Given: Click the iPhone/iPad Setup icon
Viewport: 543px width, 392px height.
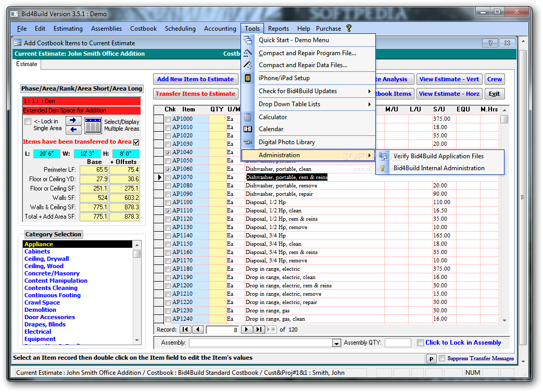Looking at the screenshot, I should pyautogui.click(x=248, y=78).
